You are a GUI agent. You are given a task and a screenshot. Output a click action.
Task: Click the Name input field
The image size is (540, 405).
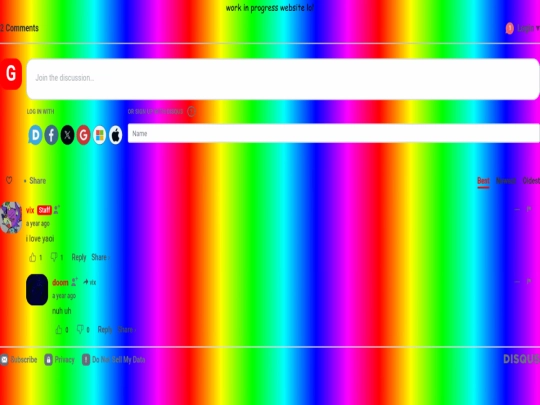334,133
